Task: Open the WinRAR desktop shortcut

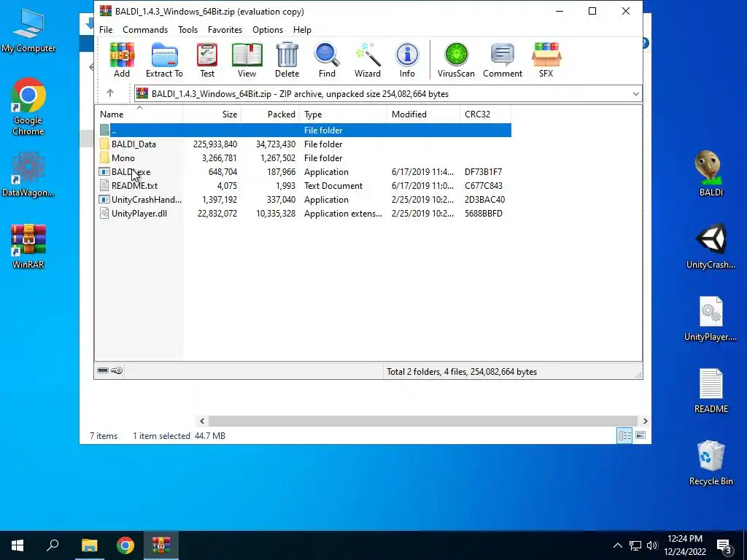Action: click(x=28, y=246)
